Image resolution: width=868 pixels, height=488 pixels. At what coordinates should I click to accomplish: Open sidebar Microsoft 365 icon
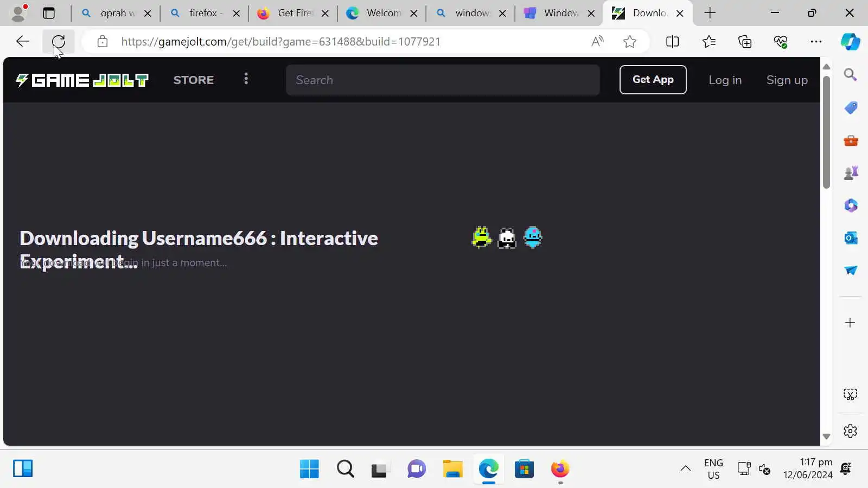(851, 206)
